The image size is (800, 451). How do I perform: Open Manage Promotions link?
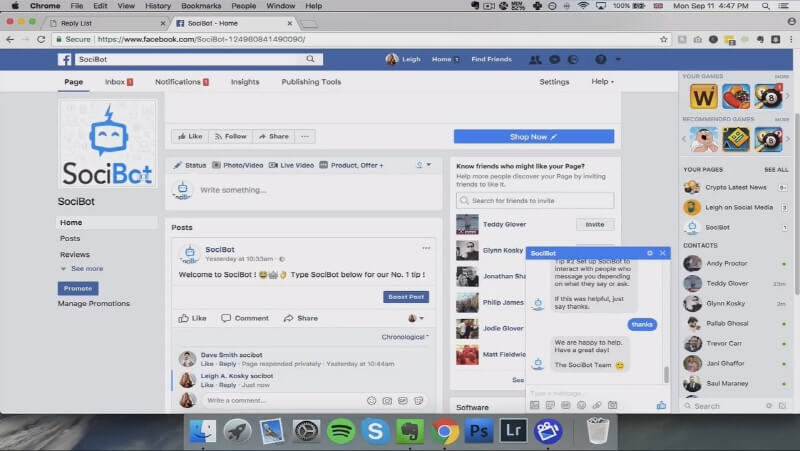pos(94,304)
